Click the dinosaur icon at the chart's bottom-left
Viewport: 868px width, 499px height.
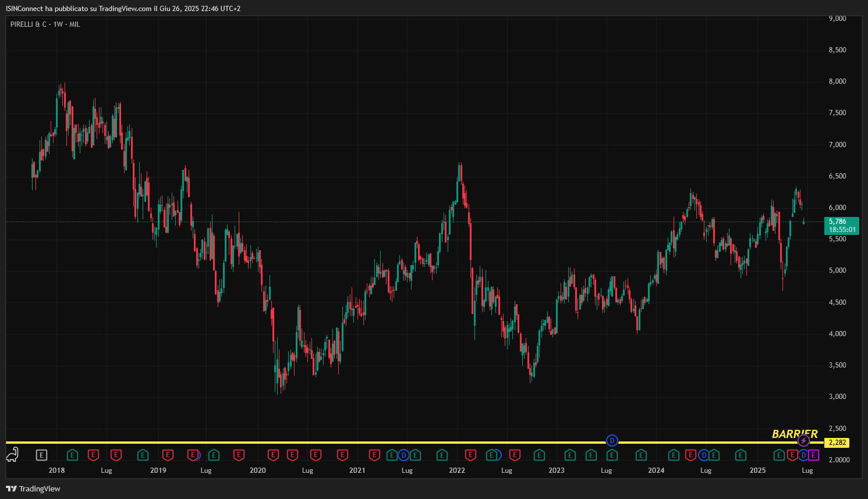[12, 455]
